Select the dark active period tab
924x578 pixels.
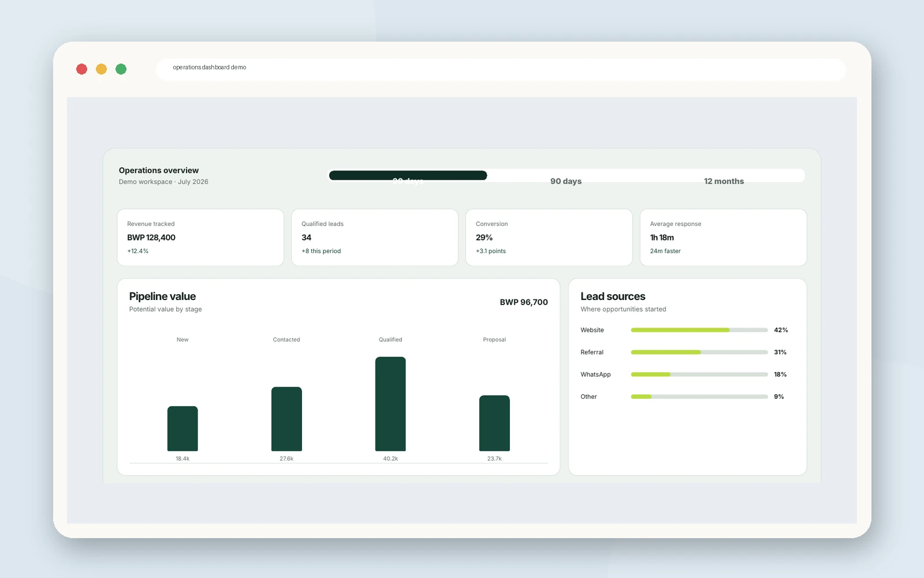click(x=408, y=175)
